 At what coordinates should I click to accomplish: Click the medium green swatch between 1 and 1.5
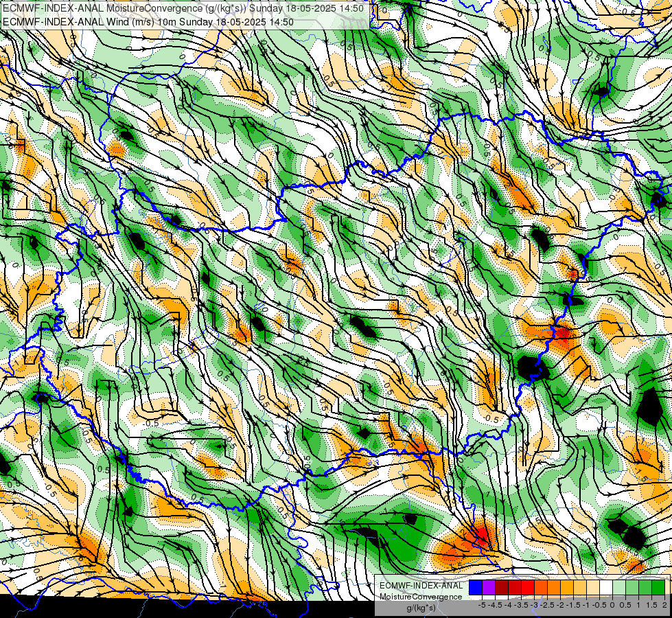coord(645,588)
